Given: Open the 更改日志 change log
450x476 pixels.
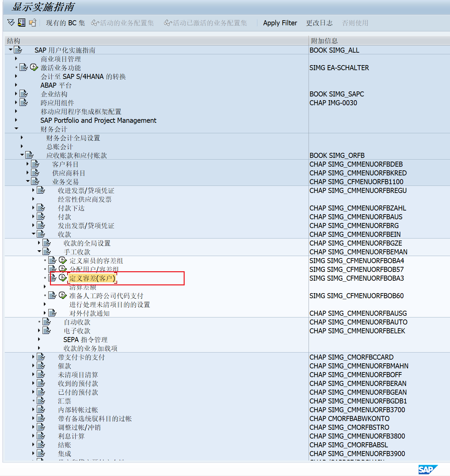Looking at the screenshot, I should tap(319, 23).
